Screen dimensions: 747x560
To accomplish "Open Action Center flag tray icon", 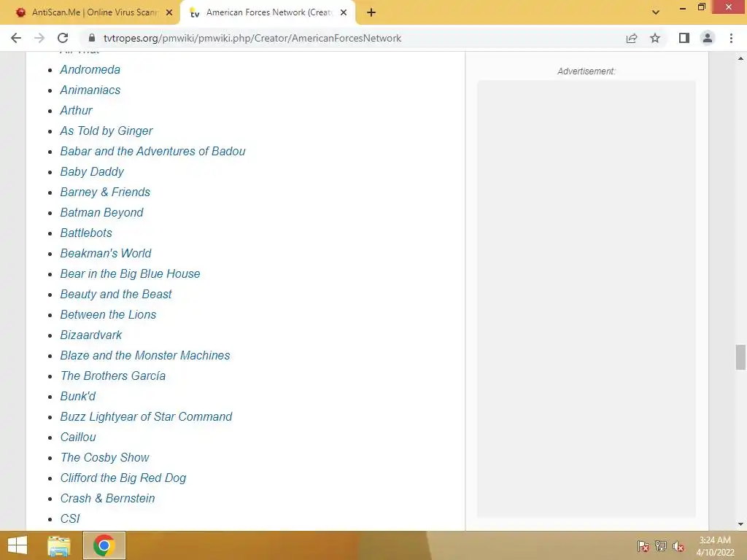I will (643, 546).
